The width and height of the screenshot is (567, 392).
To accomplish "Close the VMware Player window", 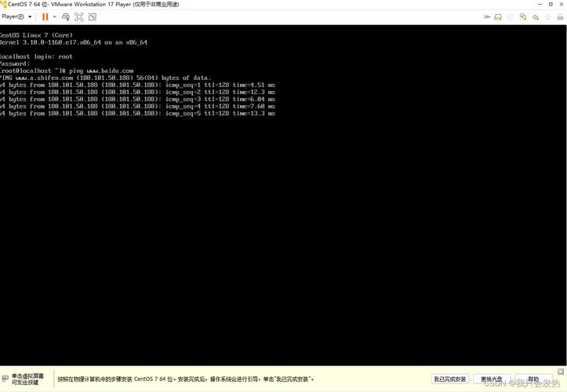I will [562, 5].
